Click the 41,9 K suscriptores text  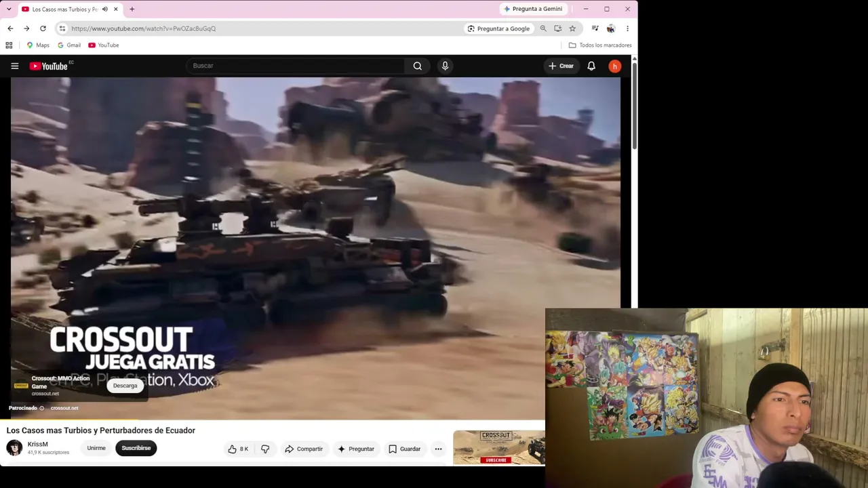click(x=48, y=452)
